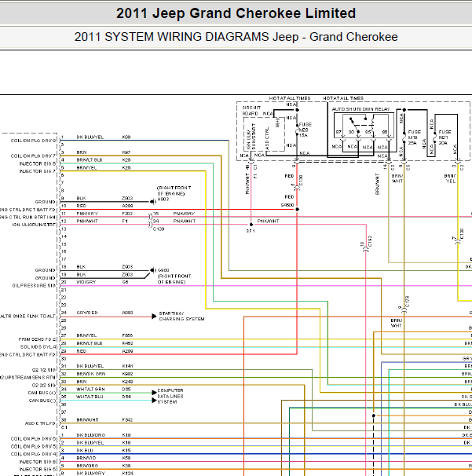The width and height of the screenshot is (472, 476).
Task: Select the "INJECTOR SIG 7" pin label
Action: tap(38, 171)
